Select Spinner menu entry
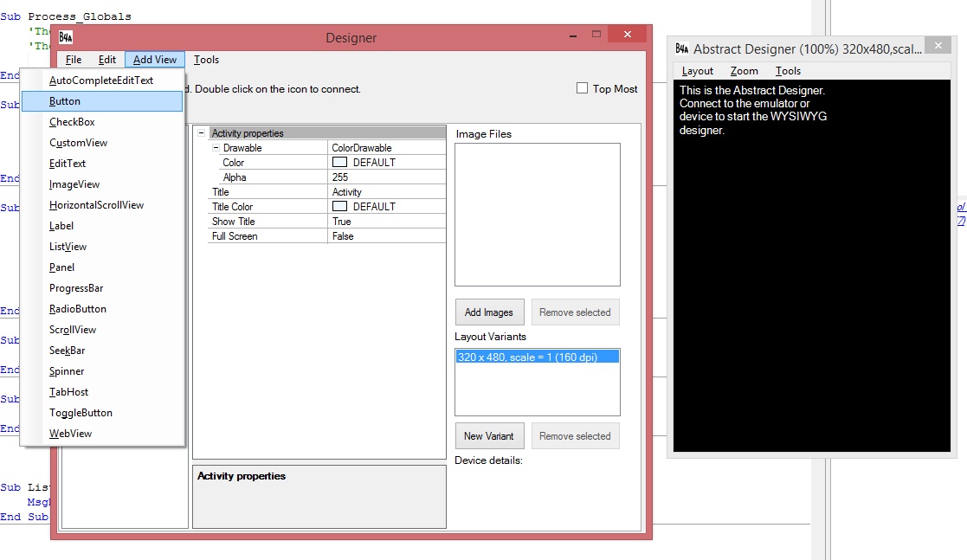 tap(102, 371)
